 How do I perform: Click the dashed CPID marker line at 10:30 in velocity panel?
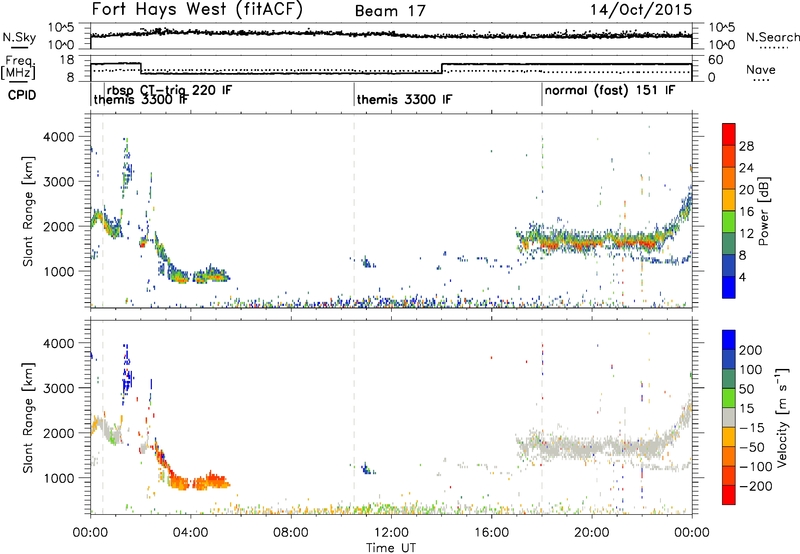point(354,418)
